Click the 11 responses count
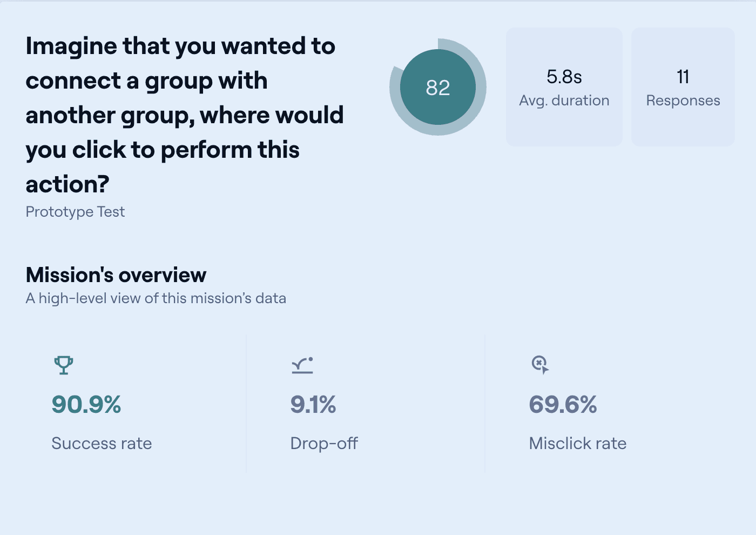The height and width of the screenshot is (535, 756). click(683, 77)
